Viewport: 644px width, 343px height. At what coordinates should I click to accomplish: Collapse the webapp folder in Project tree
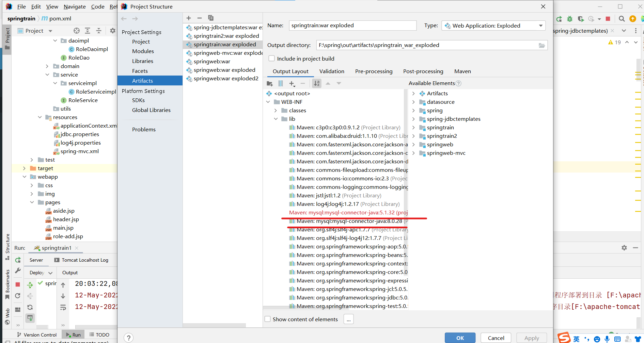click(x=24, y=177)
